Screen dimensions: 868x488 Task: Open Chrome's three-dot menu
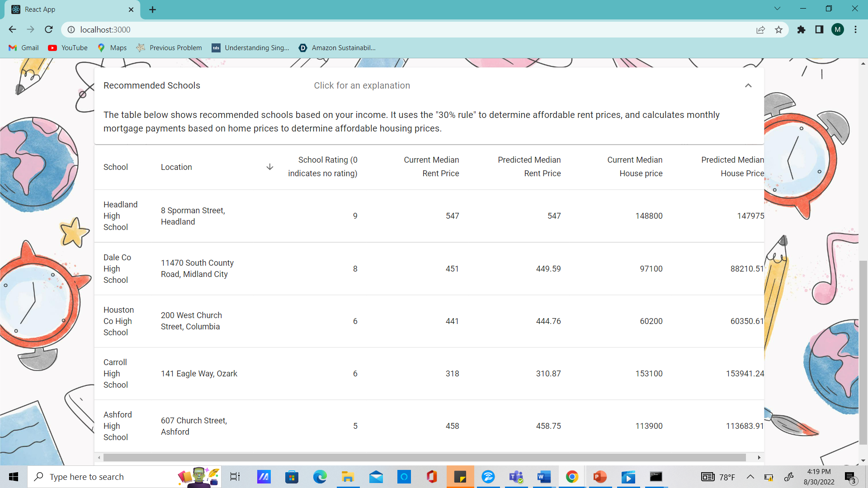tap(855, 30)
